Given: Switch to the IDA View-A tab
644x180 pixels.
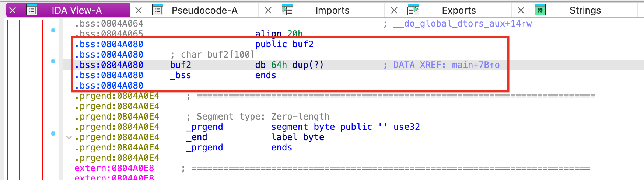Looking at the screenshot, I should click(x=77, y=10).
